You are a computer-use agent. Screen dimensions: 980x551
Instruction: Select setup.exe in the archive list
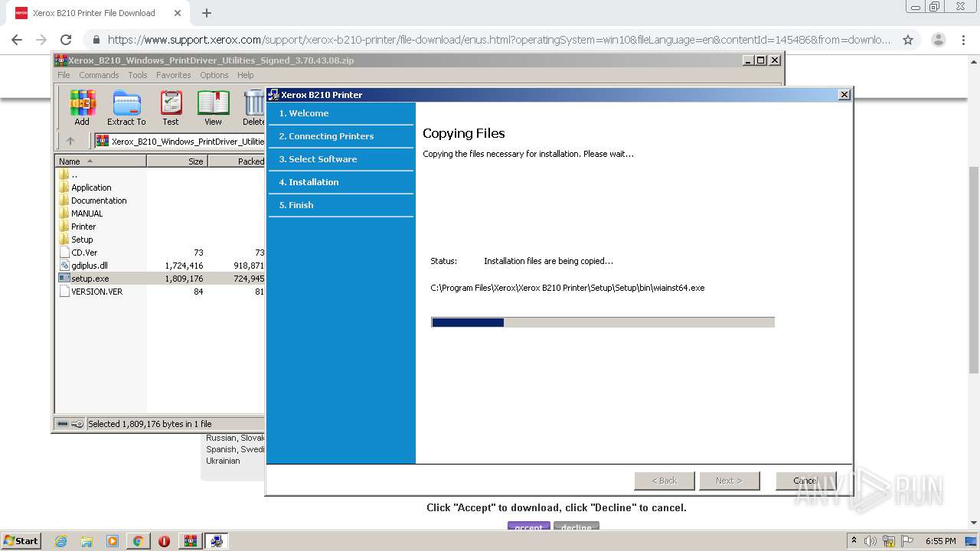point(161,279)
